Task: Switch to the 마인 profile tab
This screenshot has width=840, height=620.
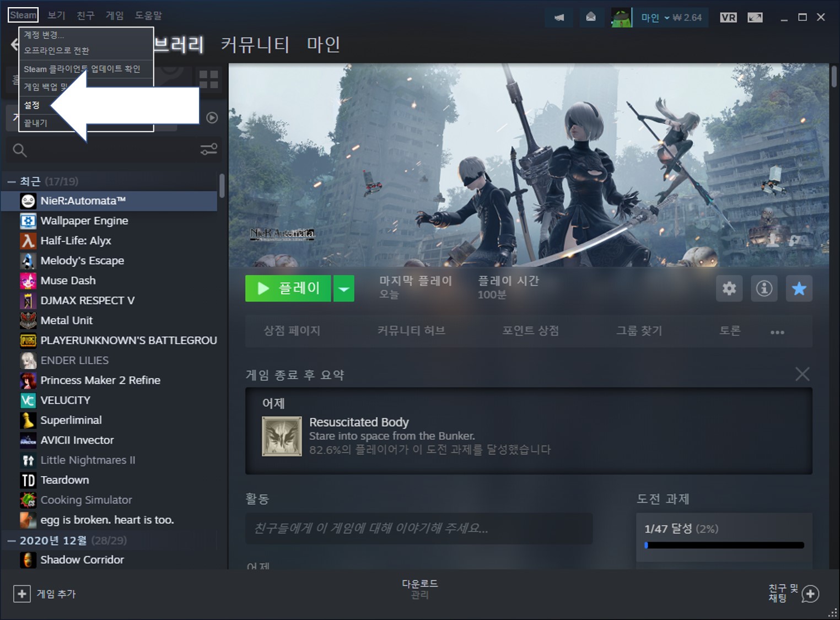Action: coord(324,44)
